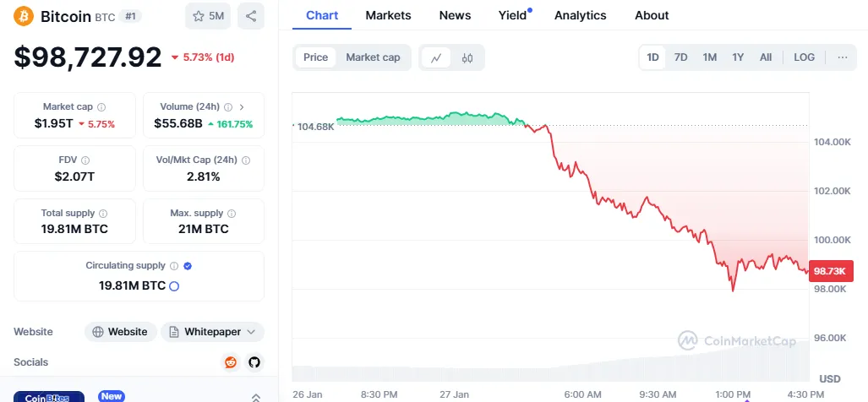The image size is (868, 402).
Task: Add Bitcoin to watchlist star button
Action: click(207, 16)
